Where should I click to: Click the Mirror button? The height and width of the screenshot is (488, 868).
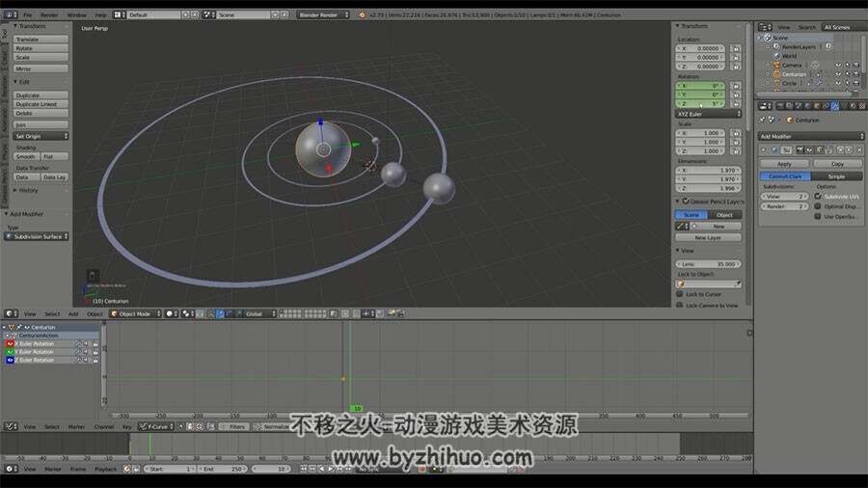click(41, 68)
